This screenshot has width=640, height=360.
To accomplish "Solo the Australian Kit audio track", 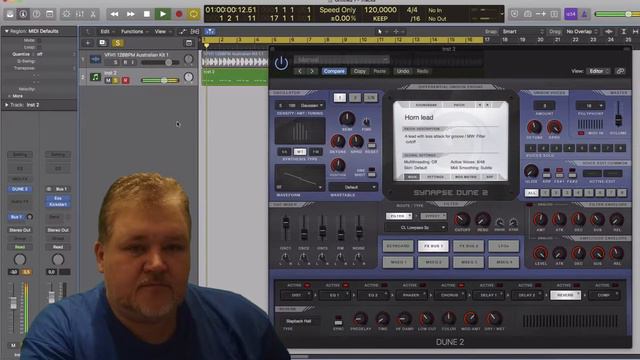I will (116, 62).
